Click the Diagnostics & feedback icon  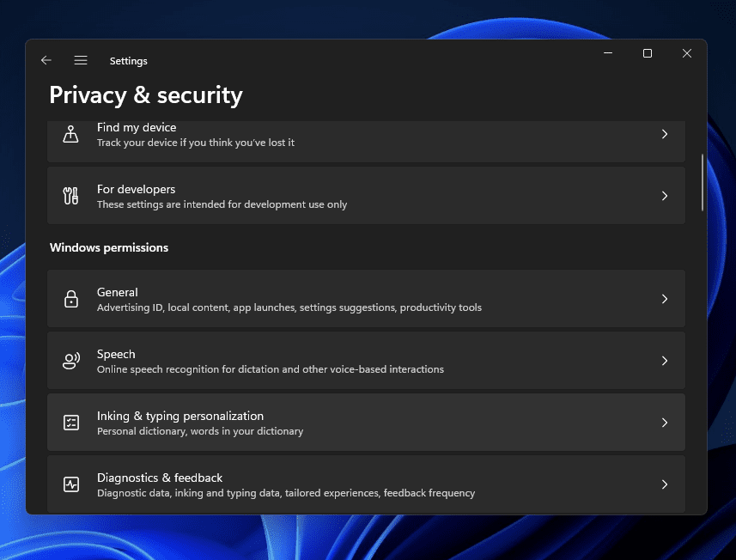[x=71, y=484]
